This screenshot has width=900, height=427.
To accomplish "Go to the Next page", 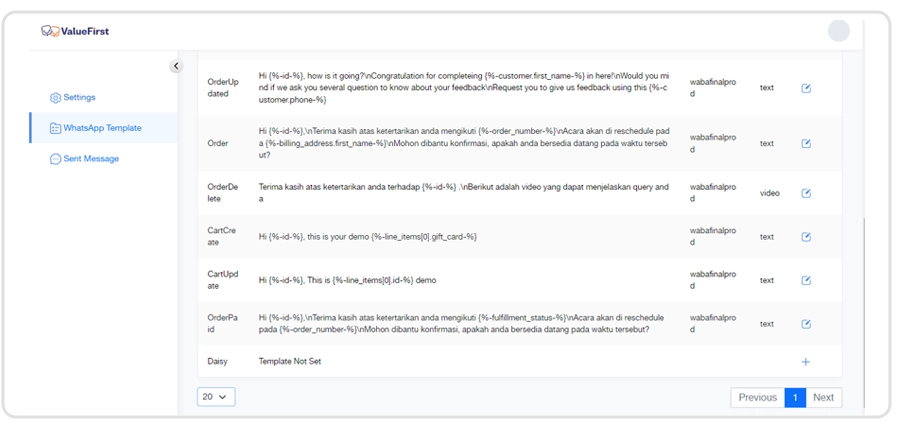I will (823, 397).
